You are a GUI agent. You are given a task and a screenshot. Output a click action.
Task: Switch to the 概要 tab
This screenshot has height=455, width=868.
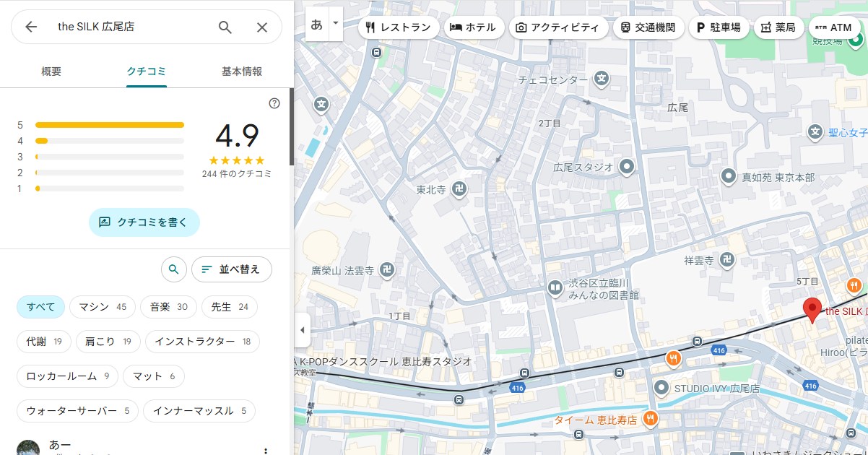[x=51, y=71]
